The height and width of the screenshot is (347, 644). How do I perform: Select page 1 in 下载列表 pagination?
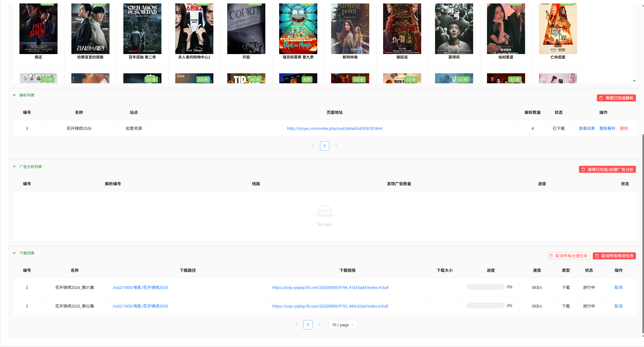coord(308,325)
